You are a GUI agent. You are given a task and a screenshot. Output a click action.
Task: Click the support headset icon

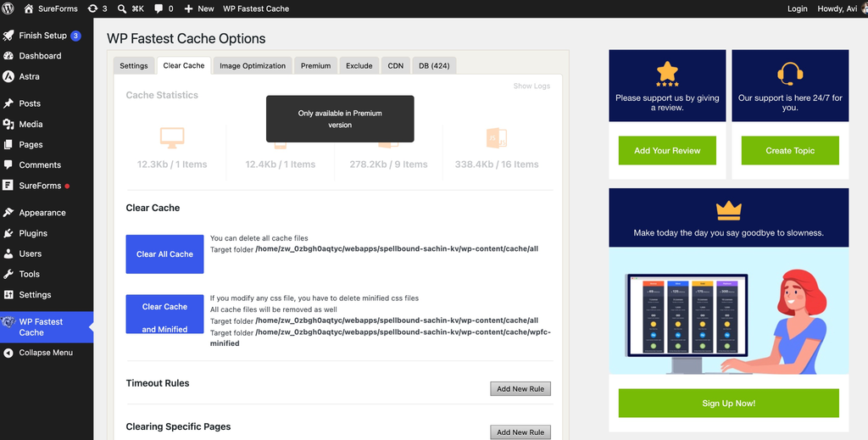point(790,74)
